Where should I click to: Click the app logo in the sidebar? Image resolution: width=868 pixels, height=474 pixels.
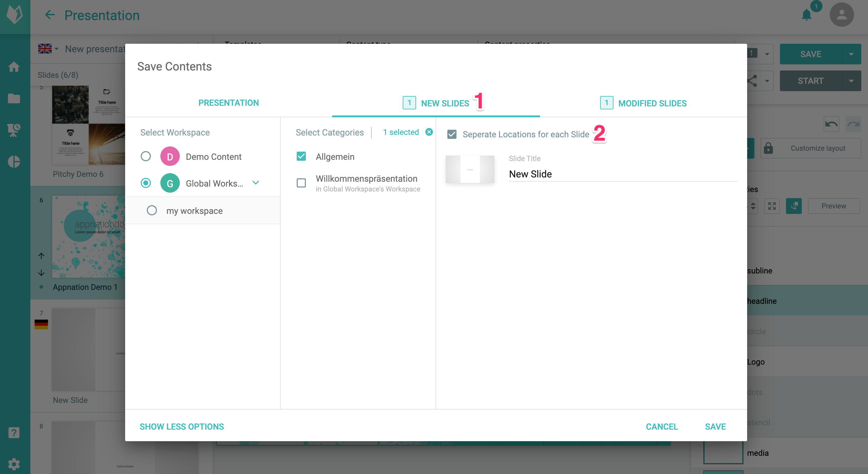[x=15, y=15]
